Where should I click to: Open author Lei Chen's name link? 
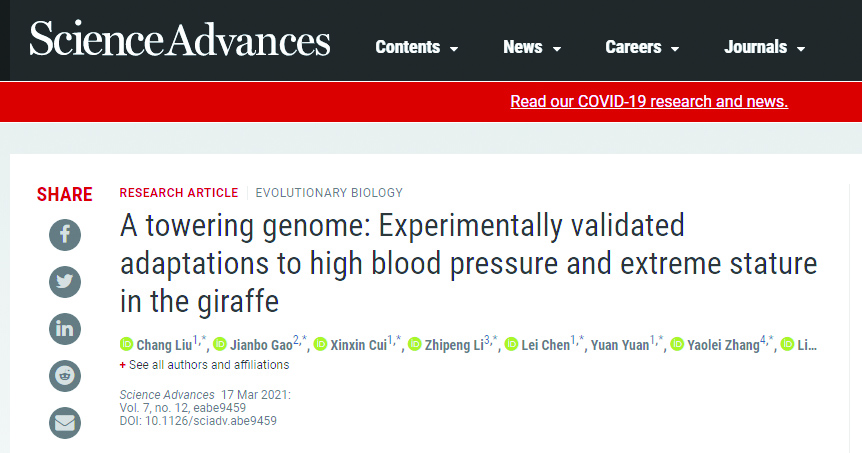pos(545,345)
